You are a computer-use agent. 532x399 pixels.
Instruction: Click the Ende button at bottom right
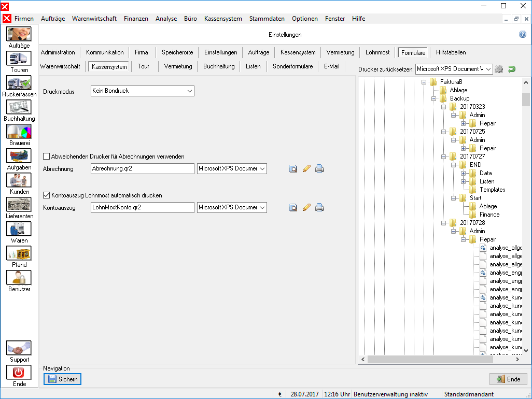[508, 379]
